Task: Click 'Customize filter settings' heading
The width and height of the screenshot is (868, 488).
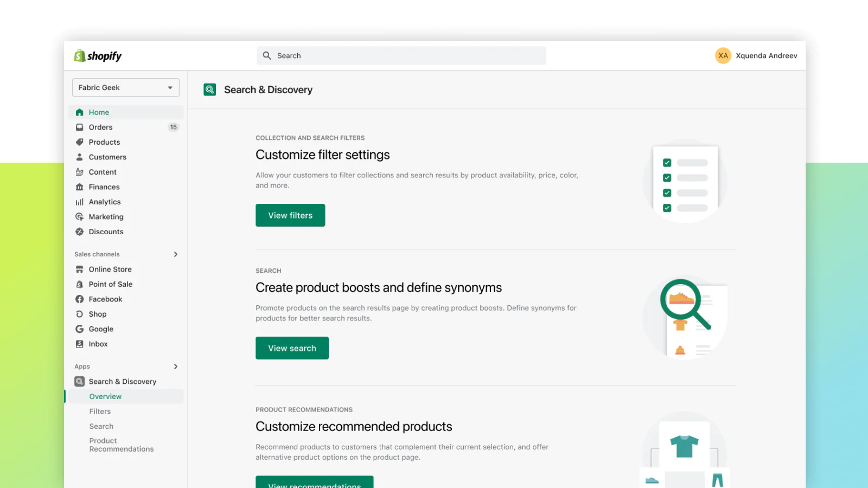Action: 323,155
